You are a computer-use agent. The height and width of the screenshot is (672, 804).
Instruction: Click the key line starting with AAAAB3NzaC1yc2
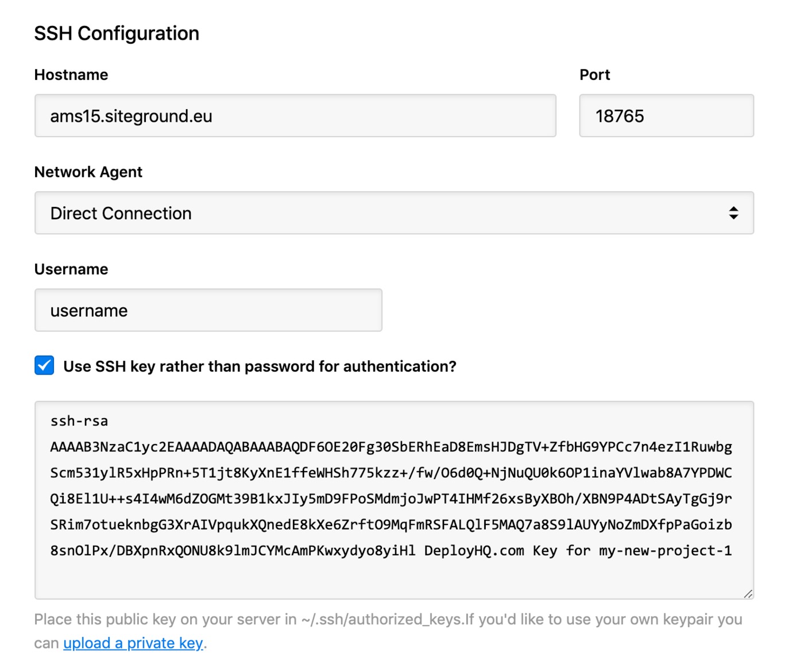tap(391, 447)
